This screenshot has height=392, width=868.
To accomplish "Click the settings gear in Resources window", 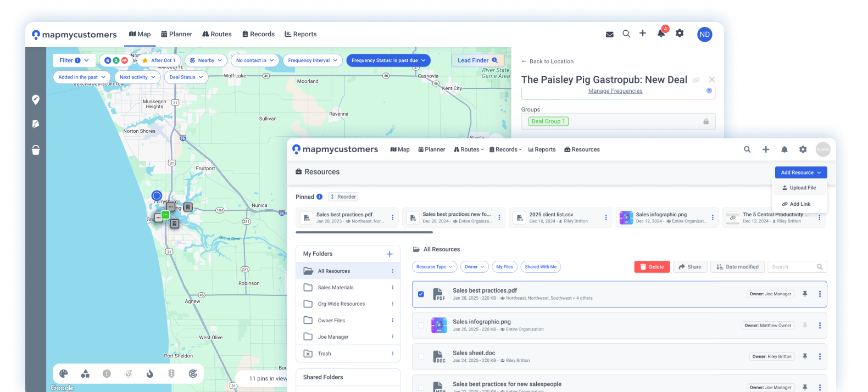I will coord(803,149).
